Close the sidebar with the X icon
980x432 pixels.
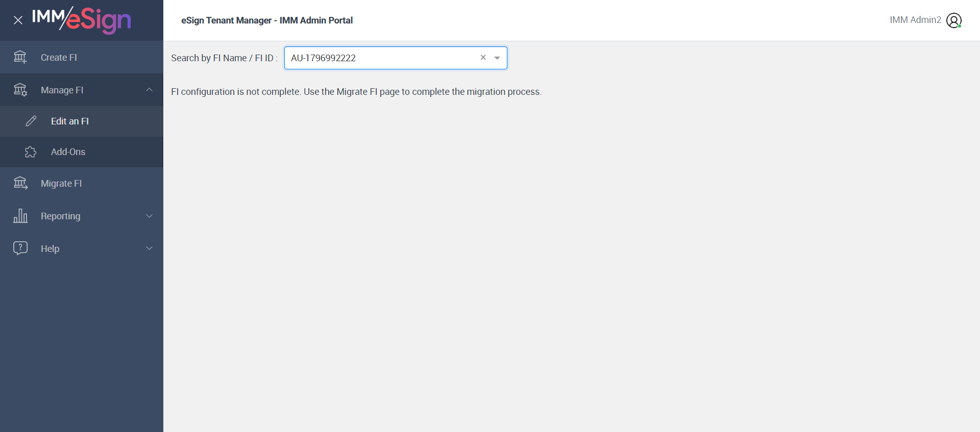[18, 20]
